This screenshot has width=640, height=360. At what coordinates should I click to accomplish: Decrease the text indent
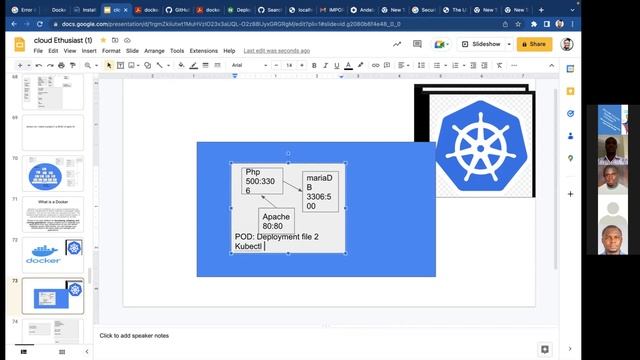(x=473, y=65)
